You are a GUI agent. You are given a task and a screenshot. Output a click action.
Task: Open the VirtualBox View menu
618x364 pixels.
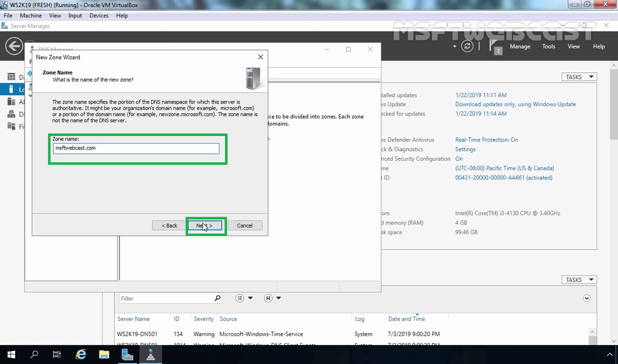tap(55, 16)
